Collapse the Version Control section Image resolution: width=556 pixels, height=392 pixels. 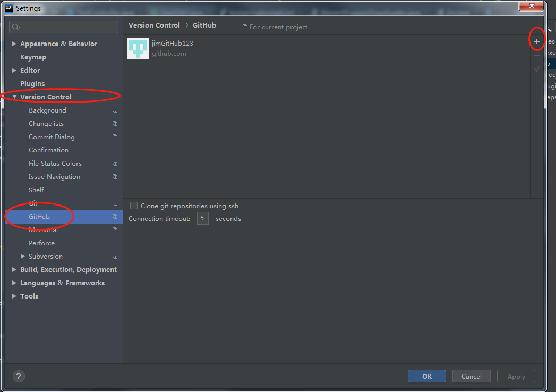pos(14,97)
